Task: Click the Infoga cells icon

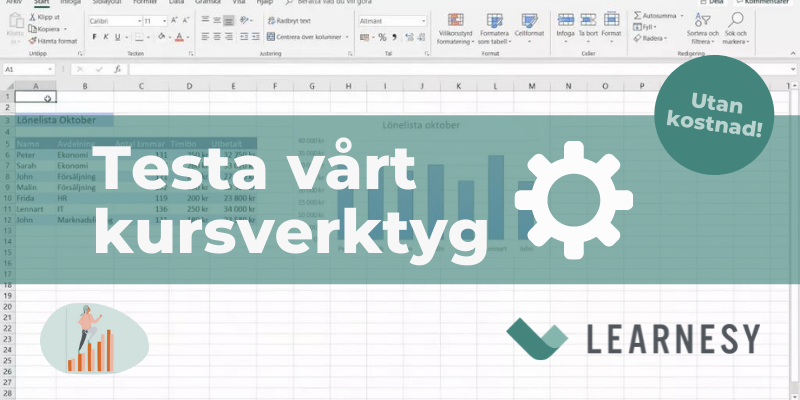Action: point(565,20)
